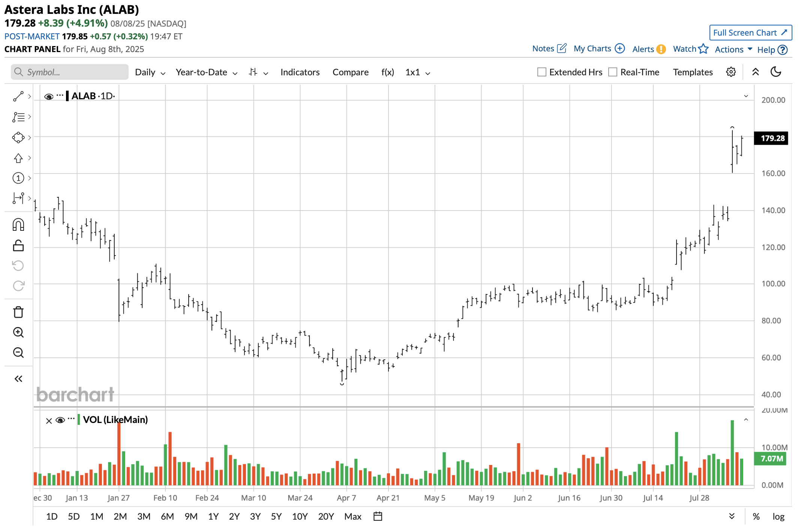
Task: Open the Fibonacci/list annotation tool
Action: [18, 117]
